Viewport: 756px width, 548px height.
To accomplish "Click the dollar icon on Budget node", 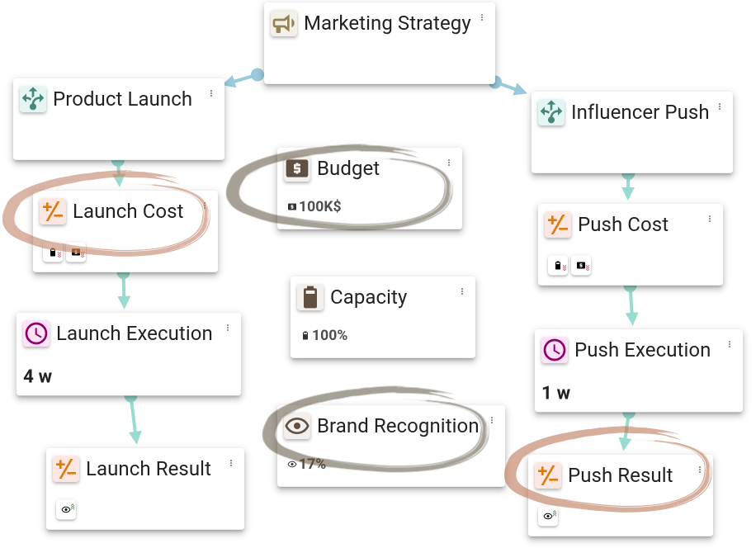I will coord(296,168).
